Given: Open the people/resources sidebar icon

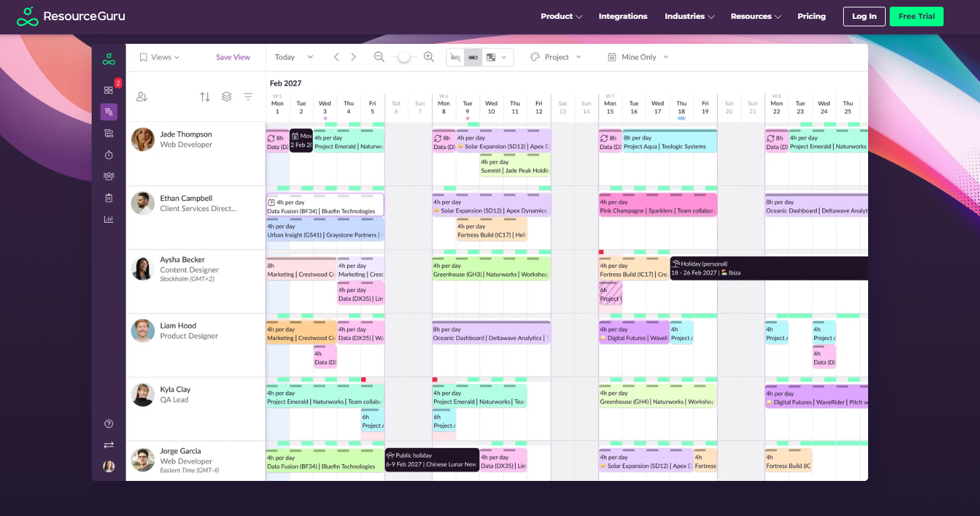Looking at the screenshot, I should 109,176.
